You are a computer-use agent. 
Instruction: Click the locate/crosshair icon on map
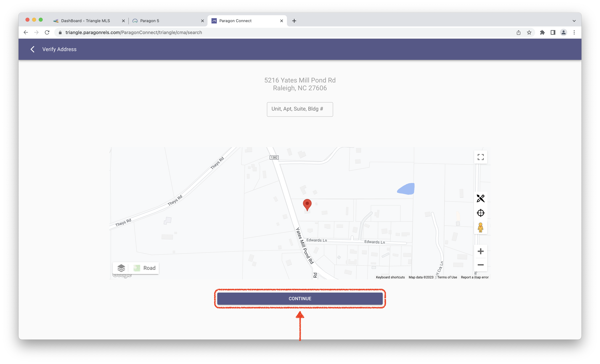[x=480, y=213]
